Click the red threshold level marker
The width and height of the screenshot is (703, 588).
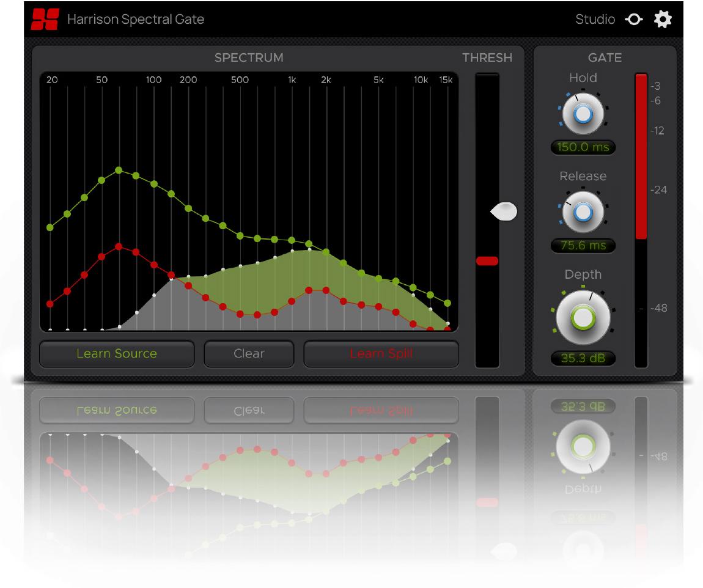487,261
